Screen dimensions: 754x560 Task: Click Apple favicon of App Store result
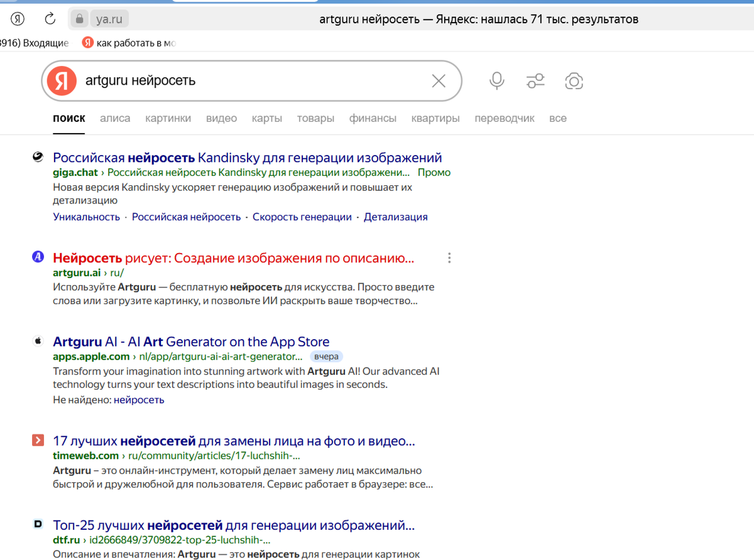coord(38,341)
